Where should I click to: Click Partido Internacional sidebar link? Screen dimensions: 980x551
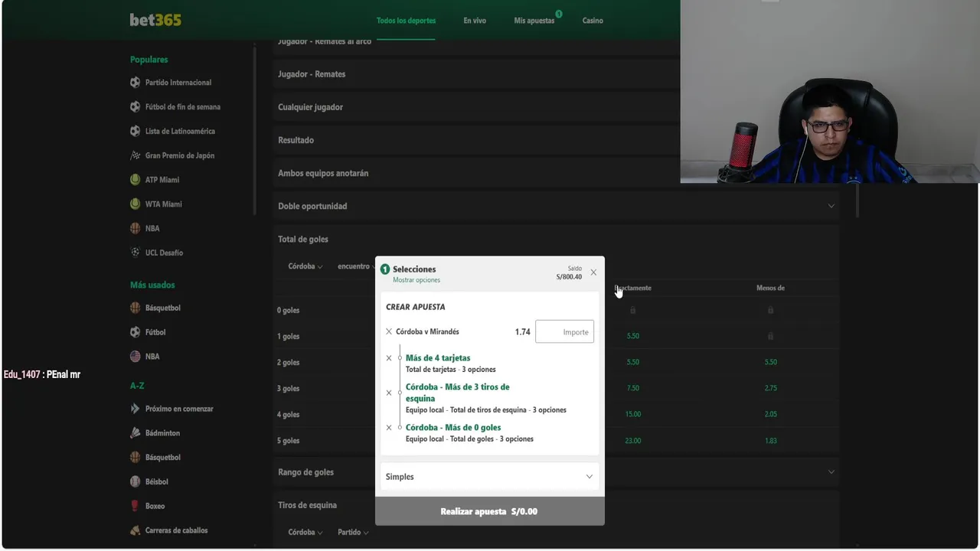pos(178,82)
